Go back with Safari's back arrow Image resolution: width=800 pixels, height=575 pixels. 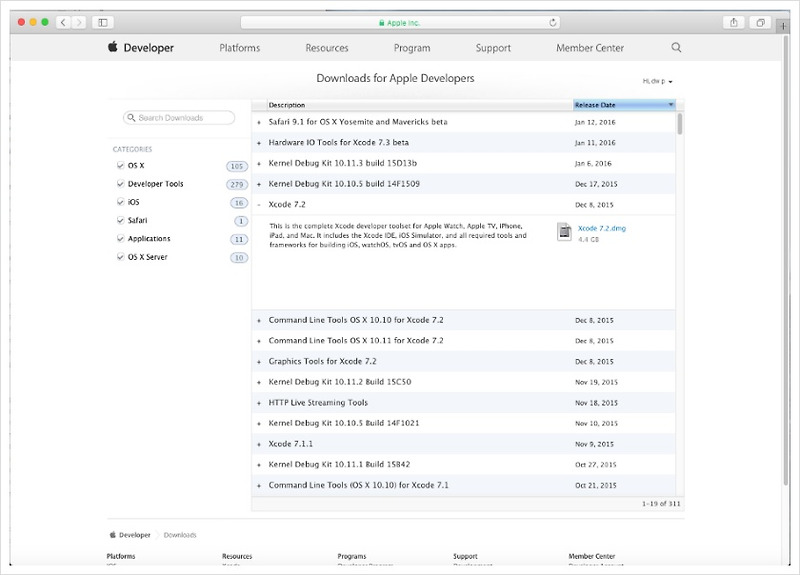coord(63,22)
